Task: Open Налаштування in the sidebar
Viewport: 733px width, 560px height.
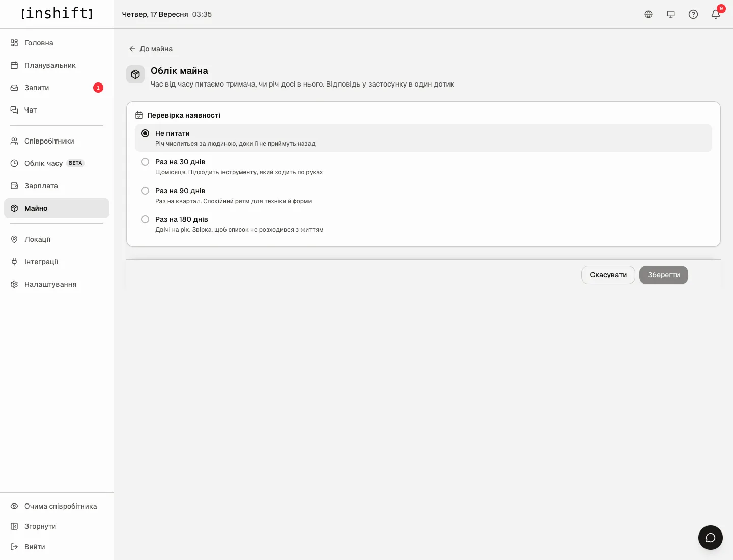Action: click(57, 284)
